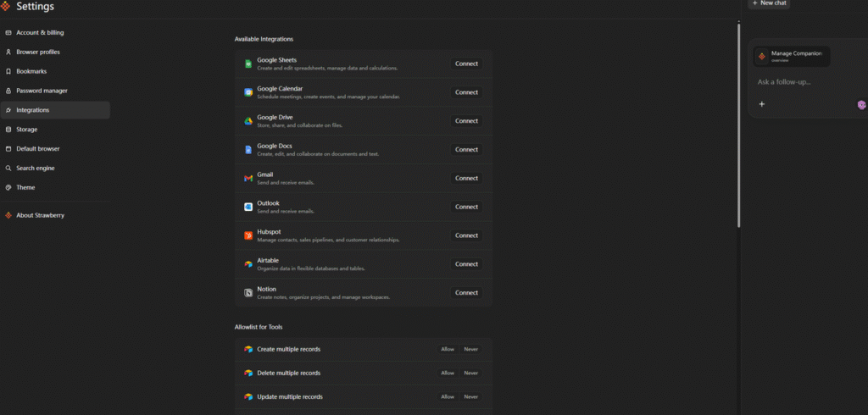Screen dimensions: 868x415
Task: Open the Search engine settings
Action: 36,168
